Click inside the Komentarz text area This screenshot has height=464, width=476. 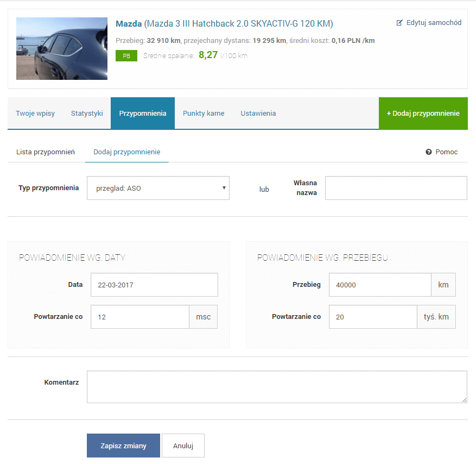click(277, 387)
